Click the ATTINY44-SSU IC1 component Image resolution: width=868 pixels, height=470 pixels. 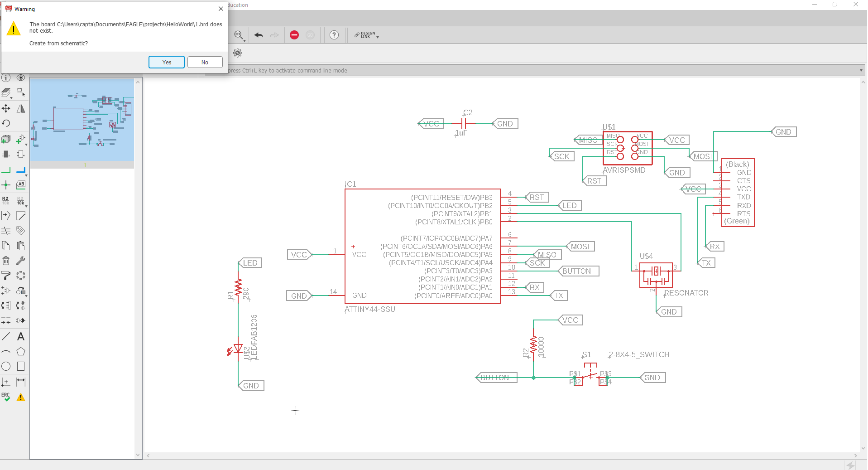(422, 246)
